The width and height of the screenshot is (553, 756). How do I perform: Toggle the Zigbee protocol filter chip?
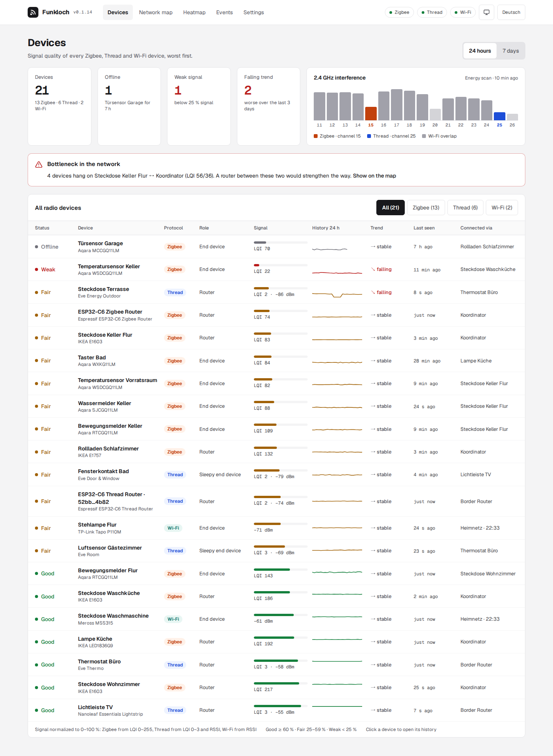pos(399,12)
